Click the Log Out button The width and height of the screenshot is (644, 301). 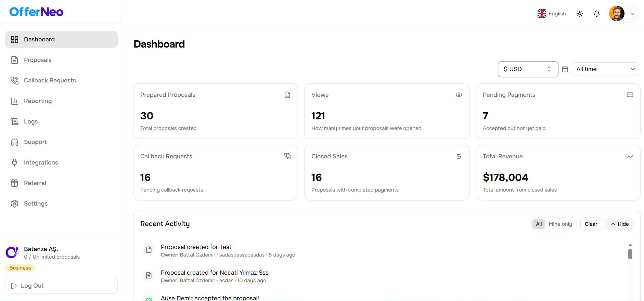tap(61, 286)
